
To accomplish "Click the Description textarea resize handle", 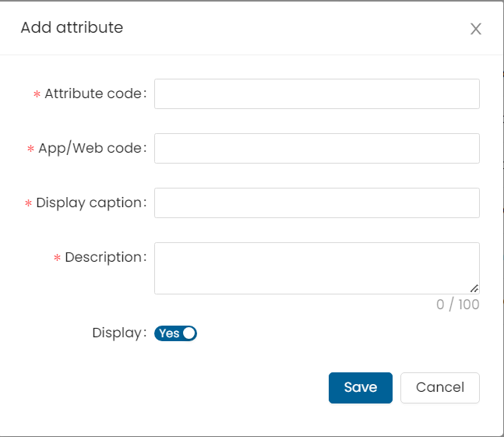I will click(474, 288).
